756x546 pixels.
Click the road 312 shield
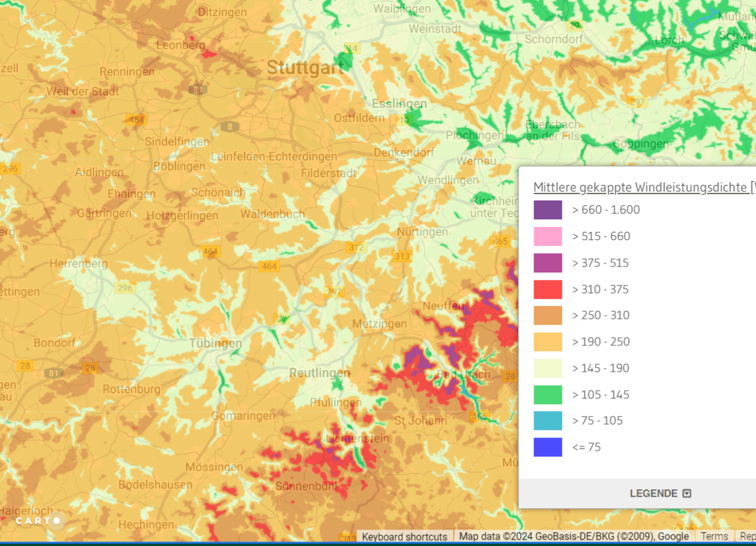pyautogui.click(x=355, y=247)
